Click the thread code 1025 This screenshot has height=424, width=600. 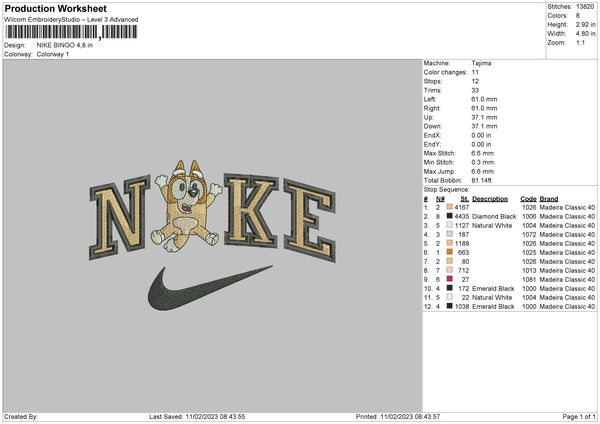pyautogui.click(x=529, y=253)
